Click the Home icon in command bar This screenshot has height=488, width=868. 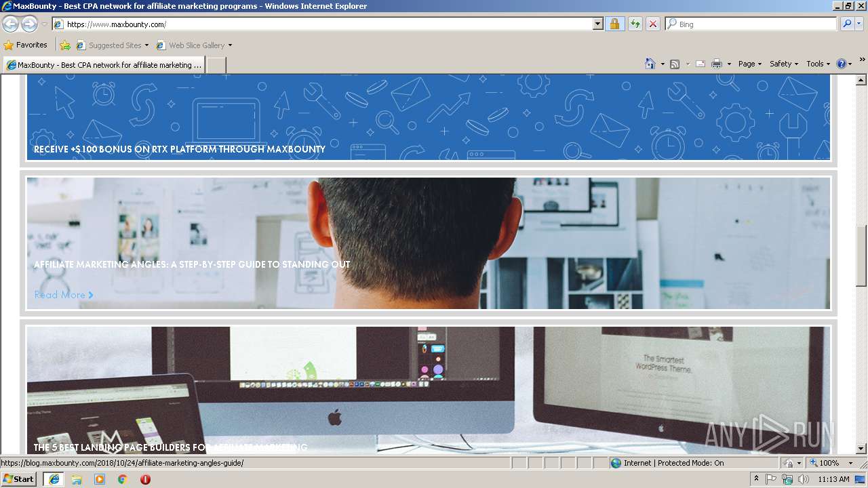coord(650,64)
